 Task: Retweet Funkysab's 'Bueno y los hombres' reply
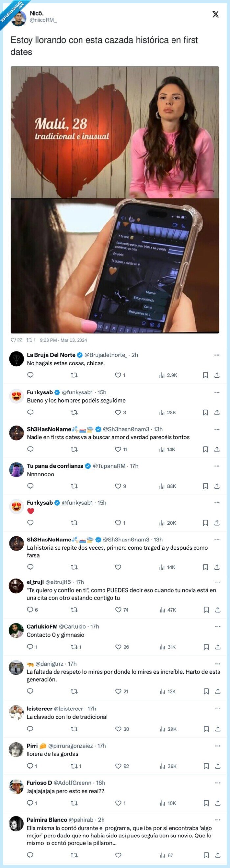tap(74, 412)
